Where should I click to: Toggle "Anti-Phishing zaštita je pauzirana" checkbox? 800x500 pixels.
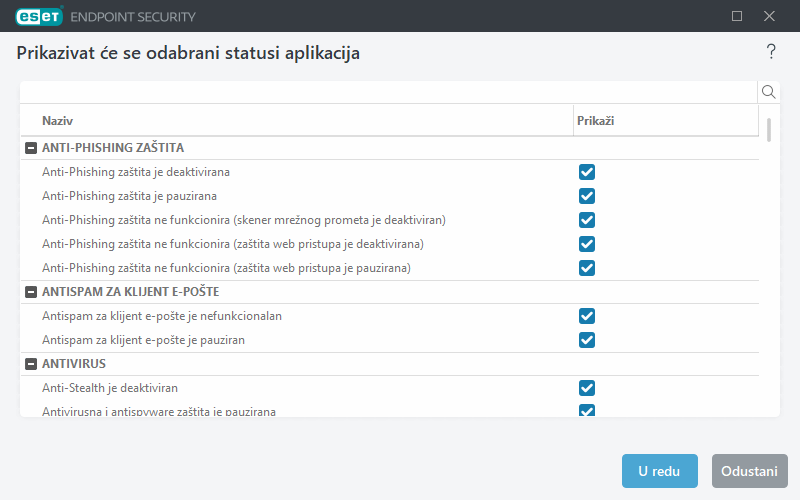pos(587,196)
